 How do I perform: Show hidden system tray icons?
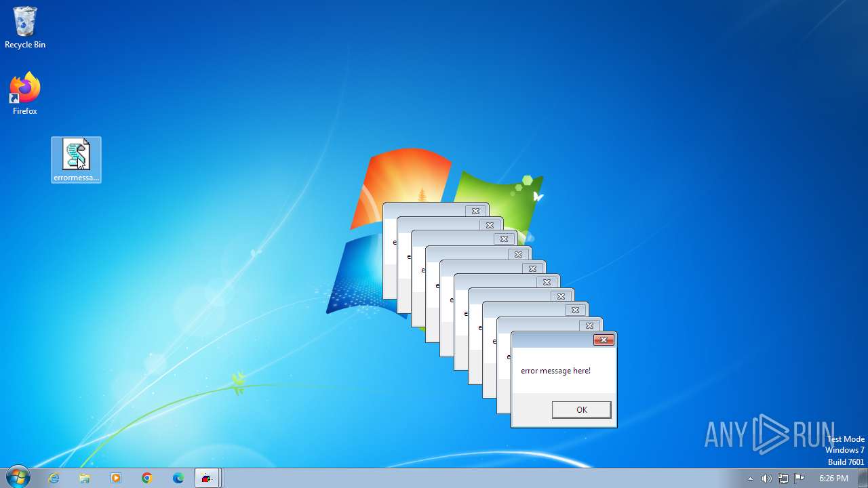click(750, 479)
